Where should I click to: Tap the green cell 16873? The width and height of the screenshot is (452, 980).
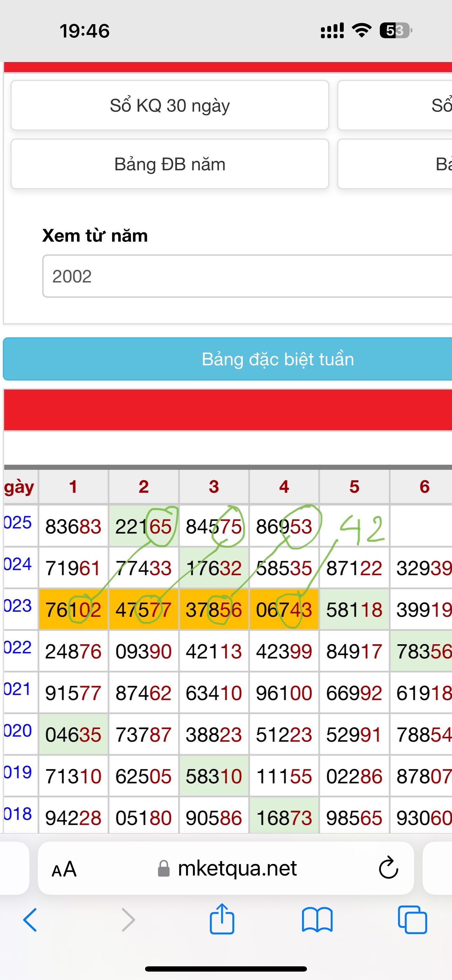(x=284, y=818)
